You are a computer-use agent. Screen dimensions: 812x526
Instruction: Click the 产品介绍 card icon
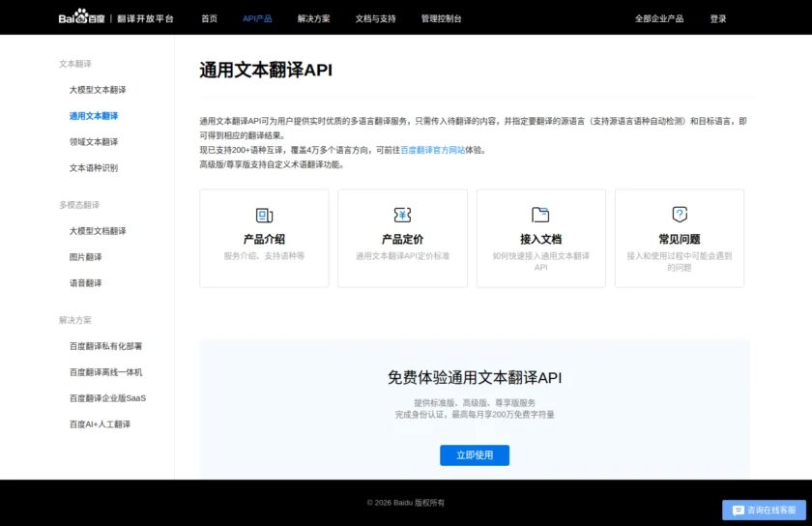pyautogui.click(x=264, y=215)
